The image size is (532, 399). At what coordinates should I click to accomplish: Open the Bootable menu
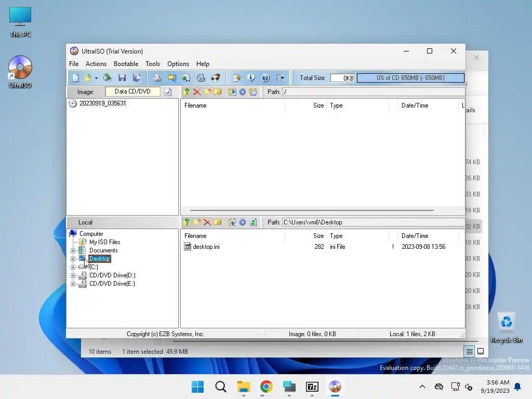pos(126,64)
